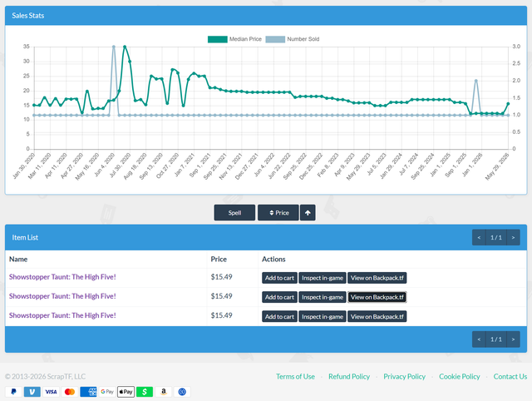The width and height of the screenshot is (532, 401).
Task: Open the Refund Policy link
Action: pyautogui.click(x=349, y=376)
